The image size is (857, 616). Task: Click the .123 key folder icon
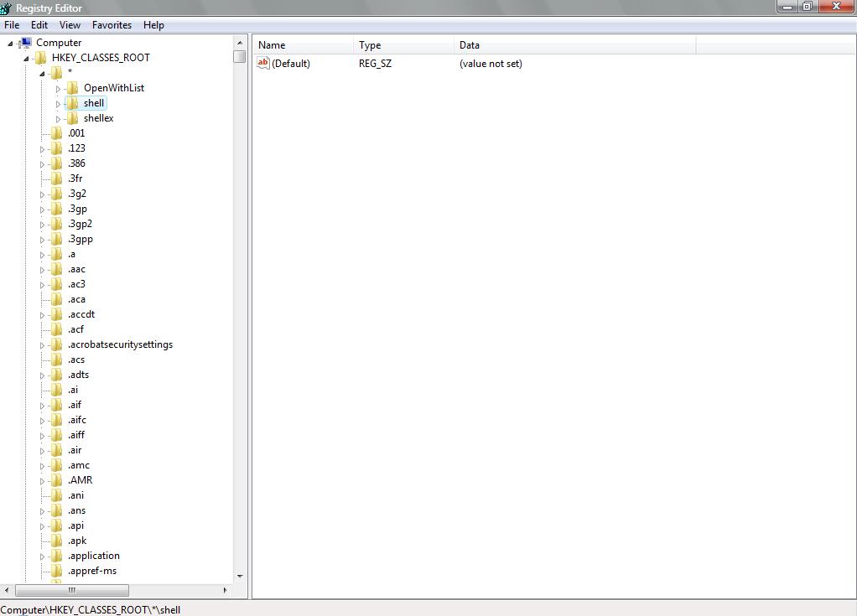[x=57, y=148]
